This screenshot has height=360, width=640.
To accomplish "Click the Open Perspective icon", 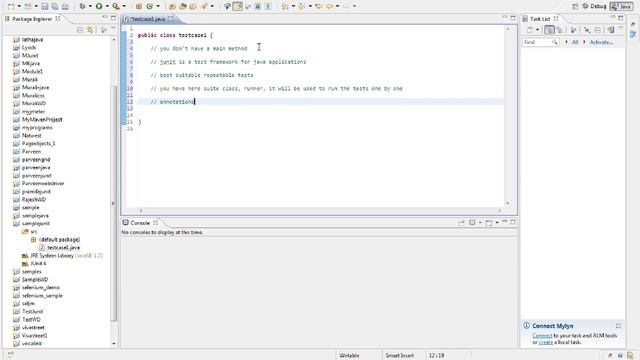I will point(575,6).
